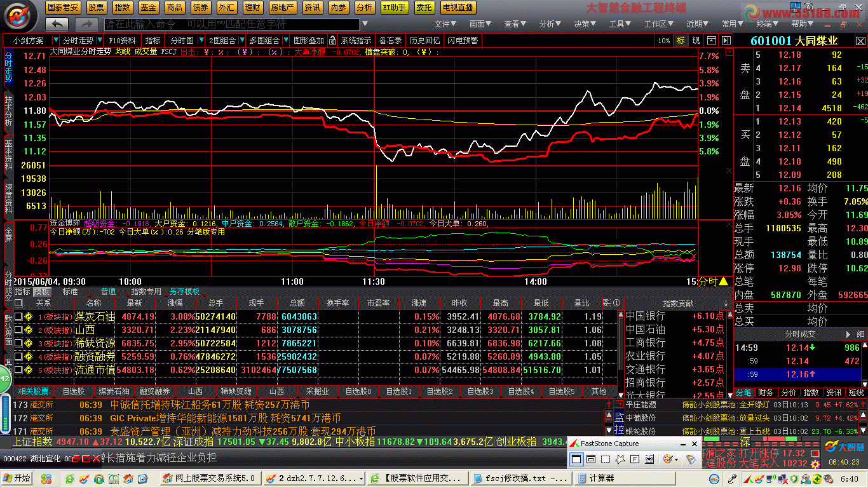Click the yellow diamond icon in 山西 row

point(29,330)
